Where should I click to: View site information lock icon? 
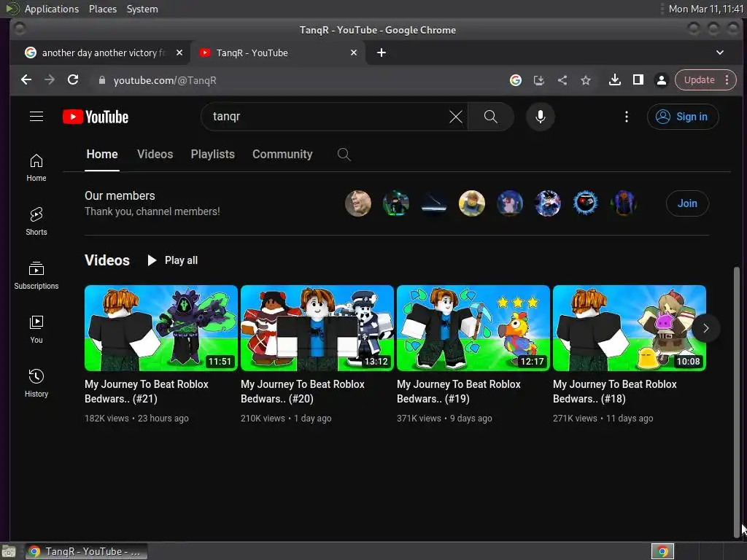pyautogui.click(x=101, y=80)
